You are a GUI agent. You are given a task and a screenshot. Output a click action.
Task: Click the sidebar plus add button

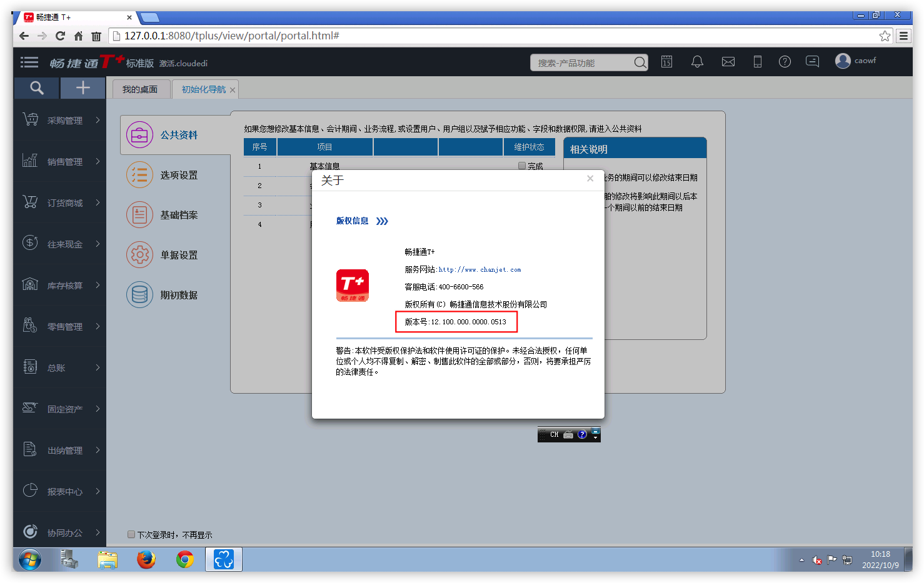(83, 88)
